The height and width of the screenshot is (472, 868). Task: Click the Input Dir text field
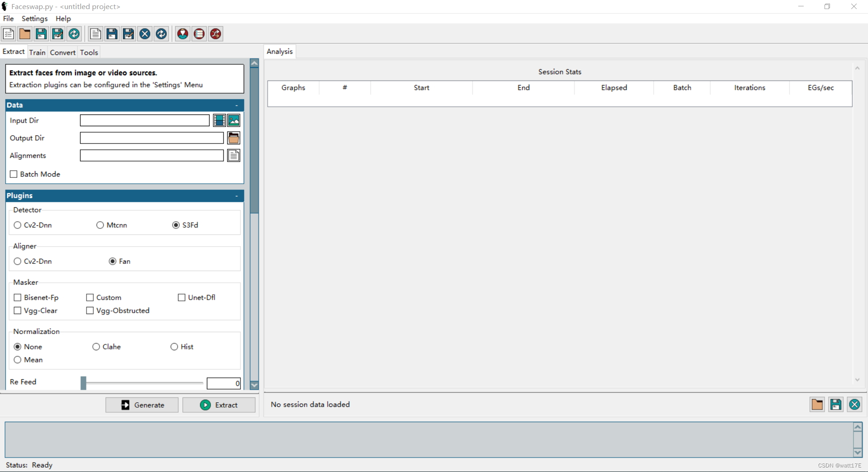(x=145, y=120)
